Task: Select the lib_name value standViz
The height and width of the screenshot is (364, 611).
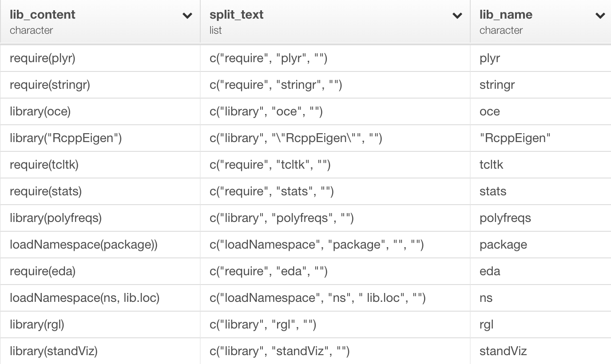Action: [x=502, y=351]
